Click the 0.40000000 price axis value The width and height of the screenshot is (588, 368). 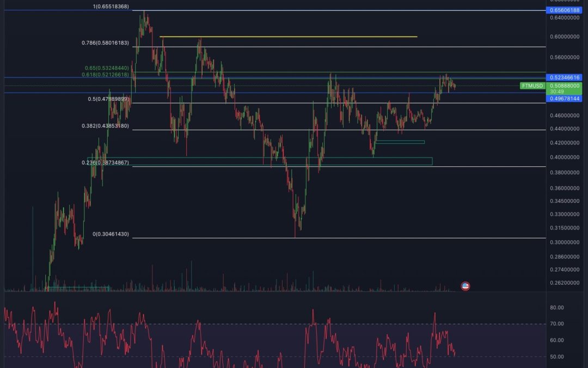coord(565,158)
